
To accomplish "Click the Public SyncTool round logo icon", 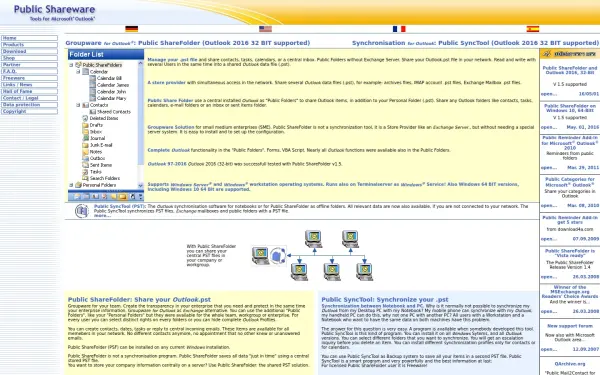I will (x=82, y=211).
